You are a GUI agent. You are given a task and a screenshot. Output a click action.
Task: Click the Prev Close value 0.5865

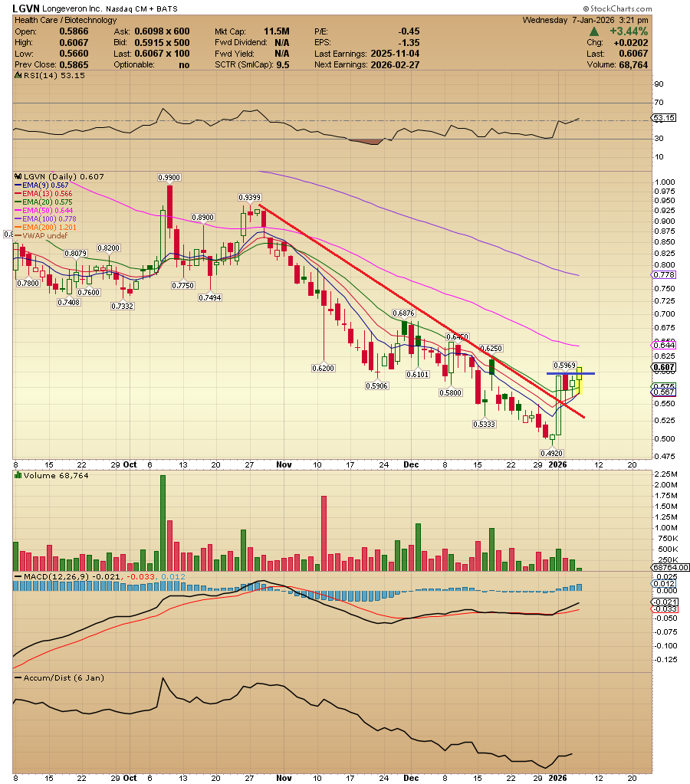tap(74, 65)
